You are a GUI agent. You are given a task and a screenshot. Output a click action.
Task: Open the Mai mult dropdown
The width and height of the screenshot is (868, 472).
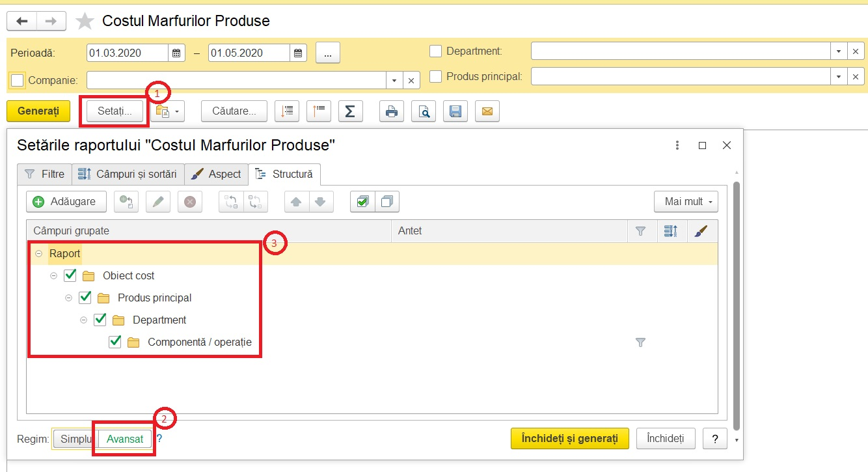(686, 202)
